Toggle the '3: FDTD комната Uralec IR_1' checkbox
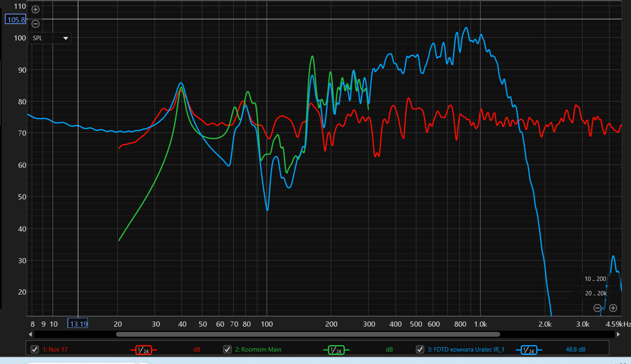Image resolution: width=631 pixels, height=364 pixels. [420, 349]
